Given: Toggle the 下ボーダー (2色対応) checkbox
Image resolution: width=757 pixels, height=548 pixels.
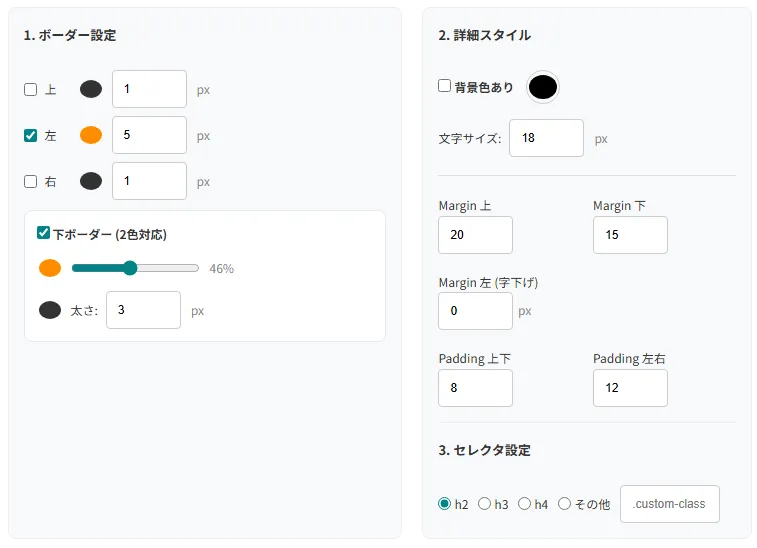Looking at the screenshot, I should (x=43, y=233).
